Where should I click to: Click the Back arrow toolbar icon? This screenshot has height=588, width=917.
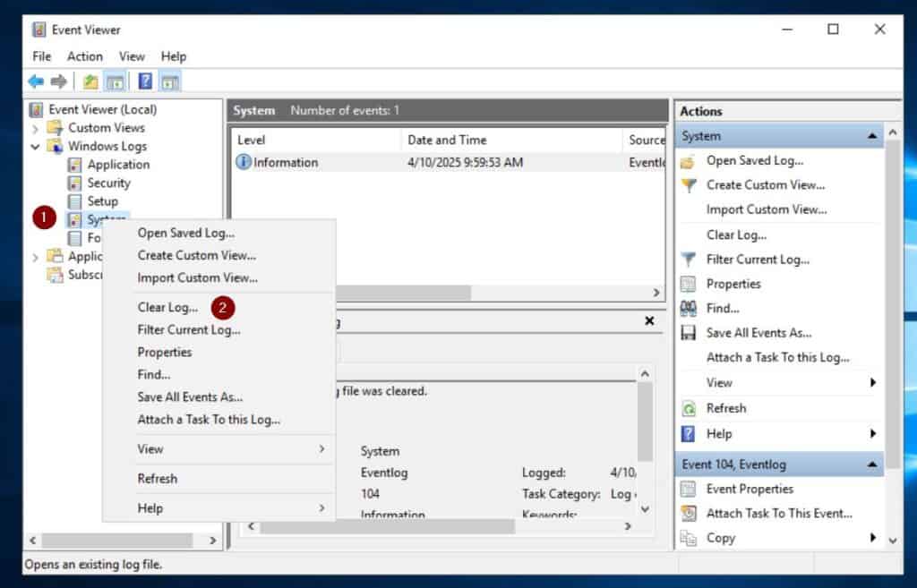coord(36,81)
